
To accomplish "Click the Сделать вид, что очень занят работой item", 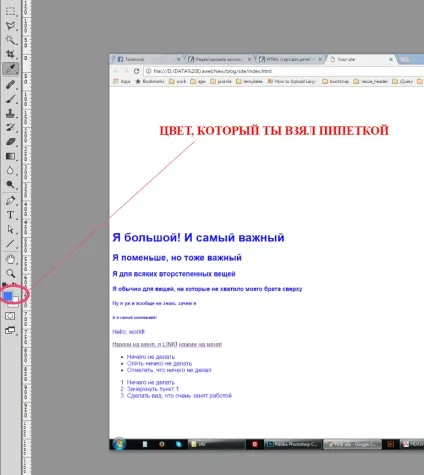I will (x=179, y=396).
